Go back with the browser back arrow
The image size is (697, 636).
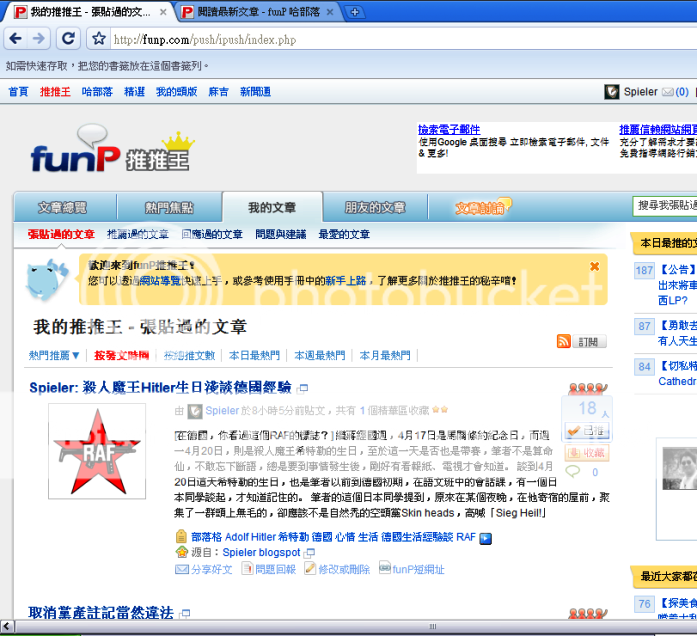16,39
